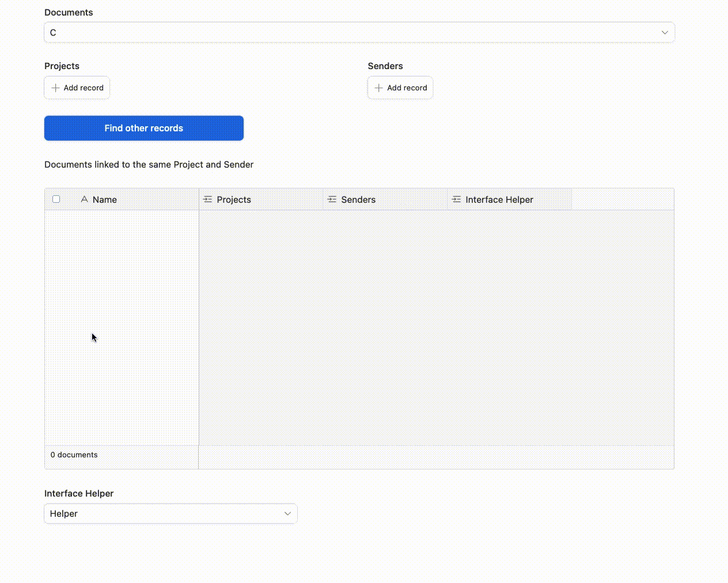Click the Documents dropdown chevron arrow
728x583 pixels.
[665, 32]
